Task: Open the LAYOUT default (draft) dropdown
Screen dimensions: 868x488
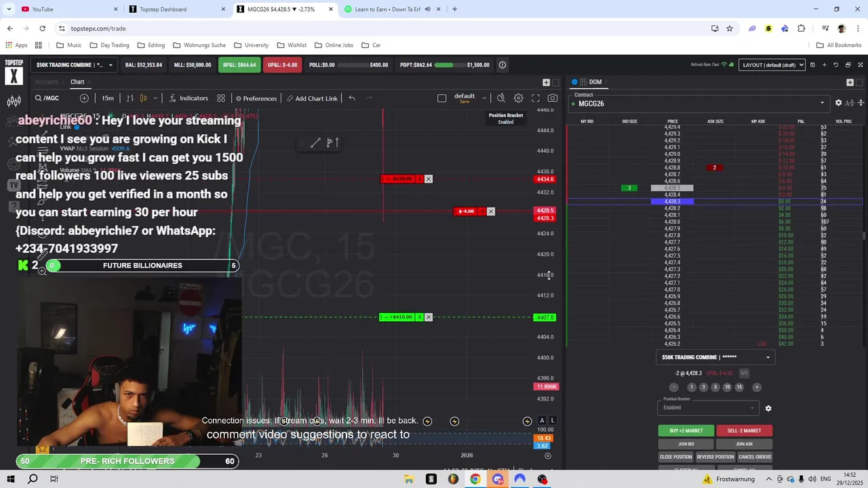Action: pyautogui.click(x=772, y=65)
